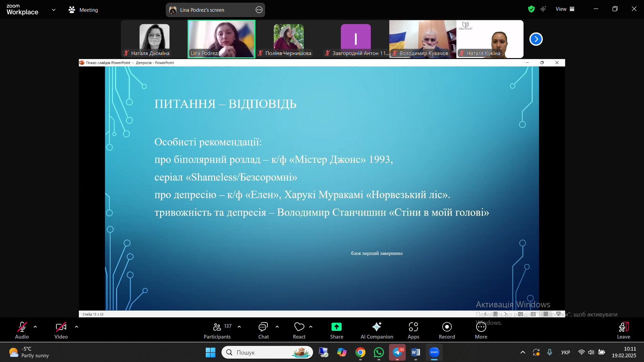Screen dimensions: 644x362
Task: Select Завгородній Антон's participant tile
Action: pyautogui.click(x=356, y=39)
